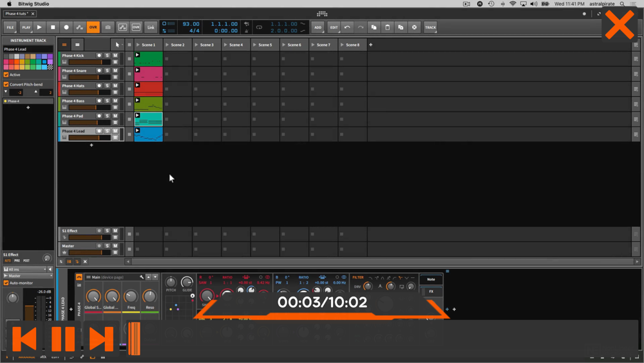Click the global Record circle icon
The image size is (644, 363).
pos(66,27)
